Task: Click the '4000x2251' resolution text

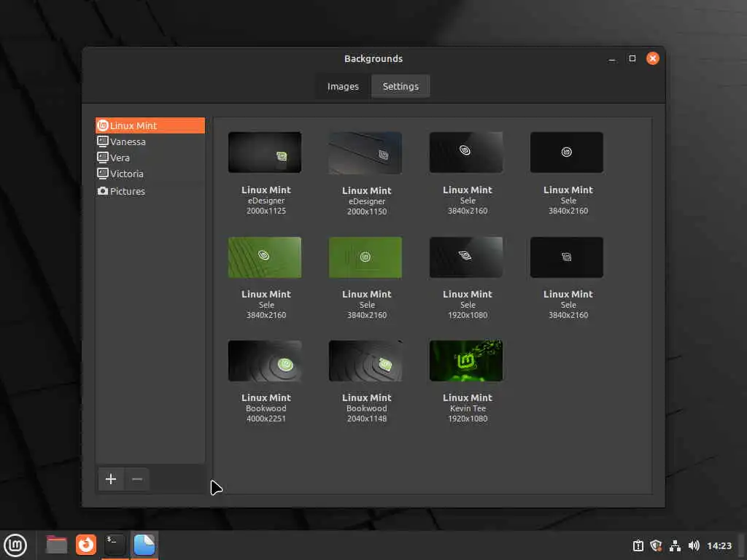Action: [x=266, y=419]
